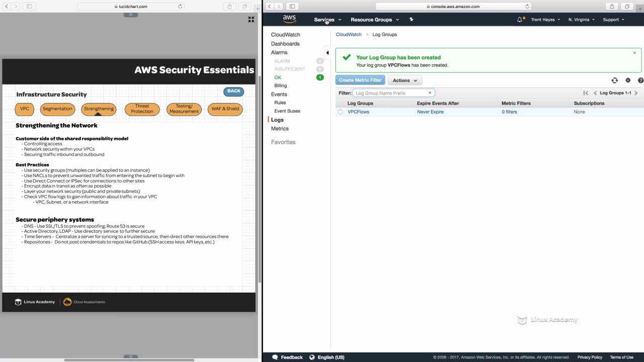Click the AWS logo home icon
644x362 pixels.
coord(289,19)
